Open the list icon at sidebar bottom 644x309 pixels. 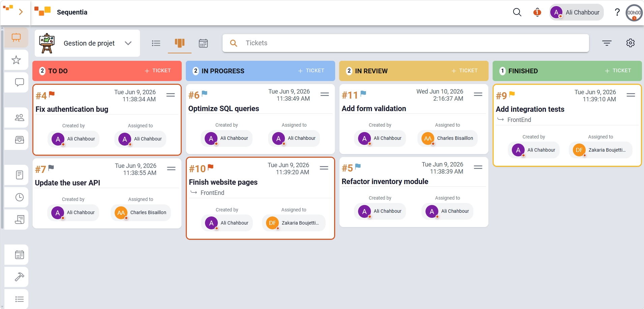click(x=19, y=299)
